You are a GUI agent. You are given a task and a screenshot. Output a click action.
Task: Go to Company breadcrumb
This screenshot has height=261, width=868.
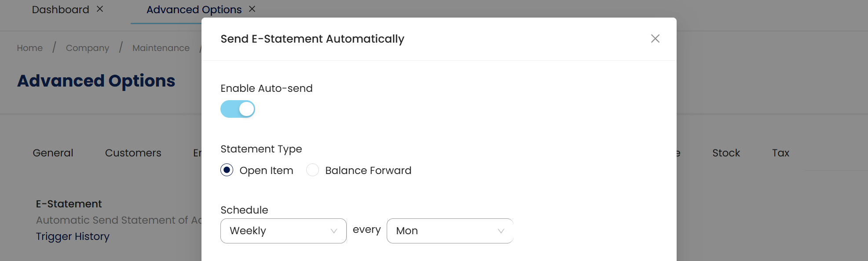(88, 48)
